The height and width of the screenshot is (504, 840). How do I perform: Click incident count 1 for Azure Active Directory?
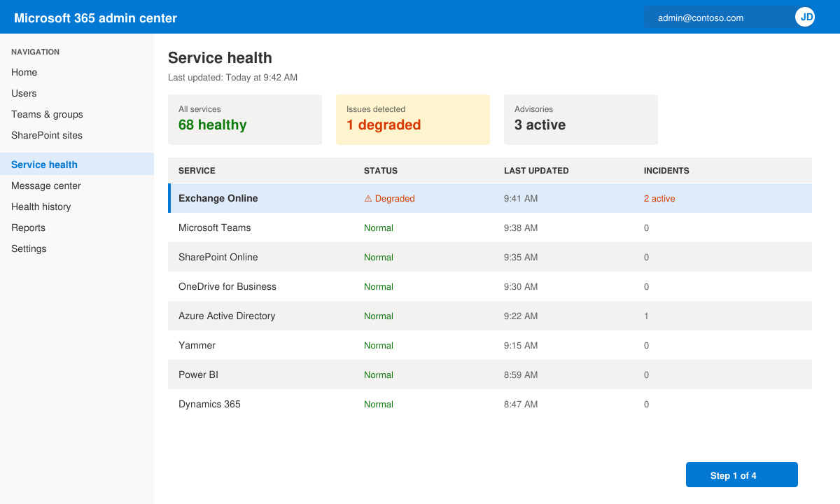pos(646,316)
